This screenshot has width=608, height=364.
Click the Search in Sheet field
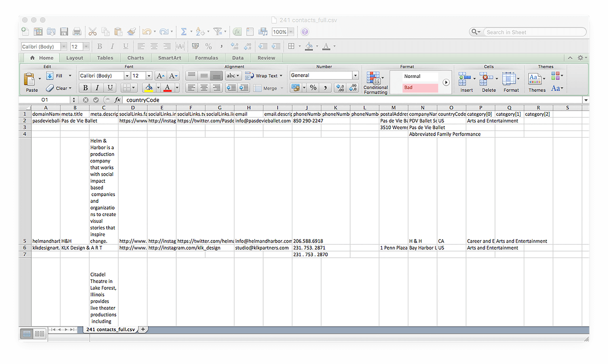tap(535, 32)
